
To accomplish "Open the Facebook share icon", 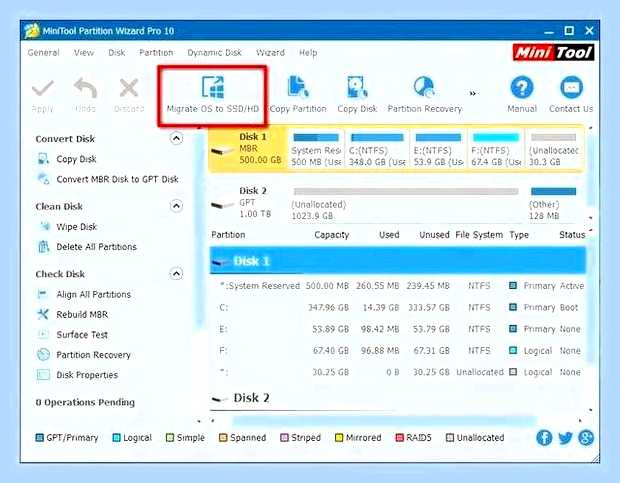I will tap(544, 438).
